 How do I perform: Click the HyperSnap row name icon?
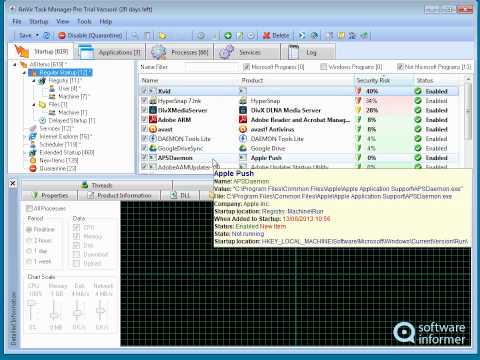[153, 101]
